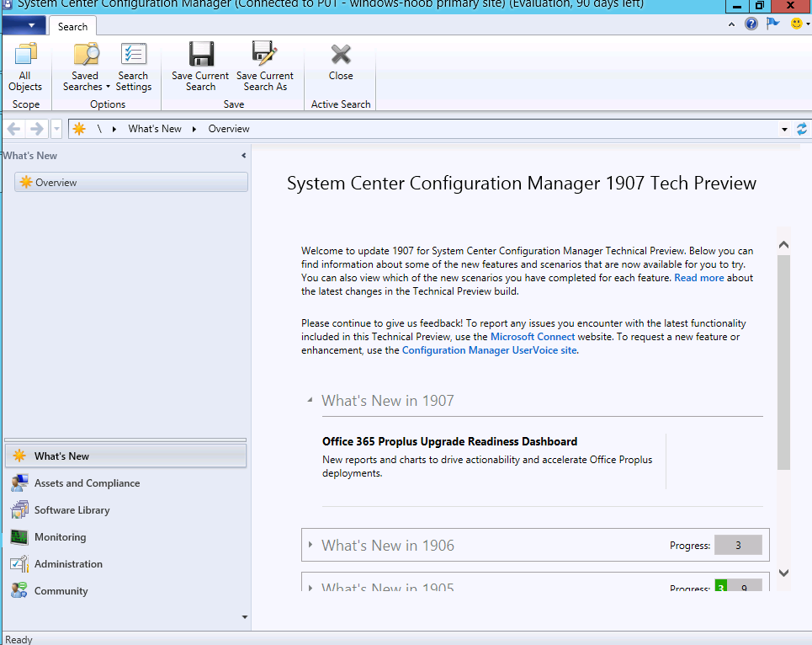The height and width of the screenshot is (645, 812).
Task: Click the scrollbar down arrow
Action: coord(783,573)
